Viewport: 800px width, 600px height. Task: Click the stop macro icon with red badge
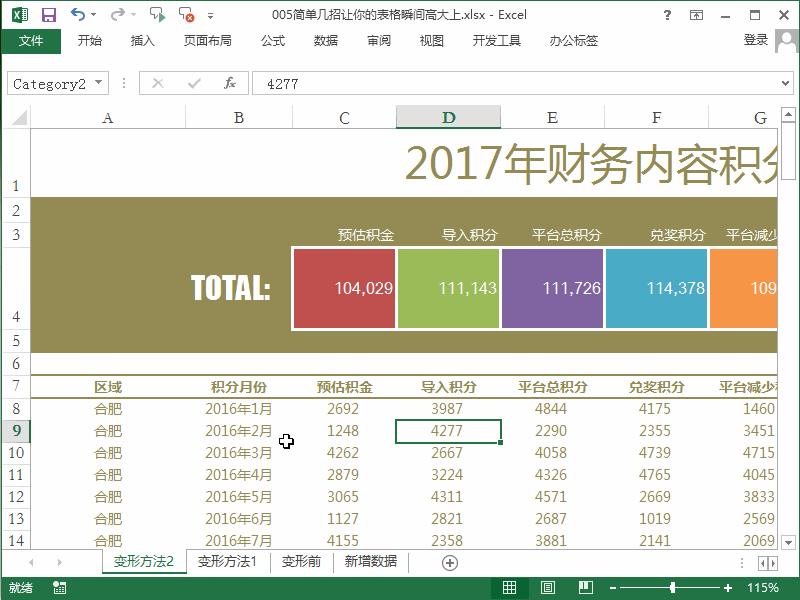pos(186,15)
